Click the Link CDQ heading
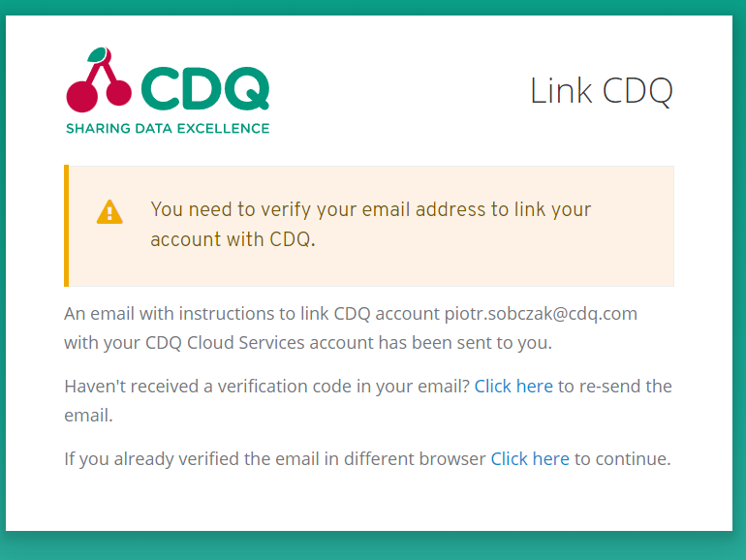This screenshot has height=560, width=746. click(x=602, y=91)
